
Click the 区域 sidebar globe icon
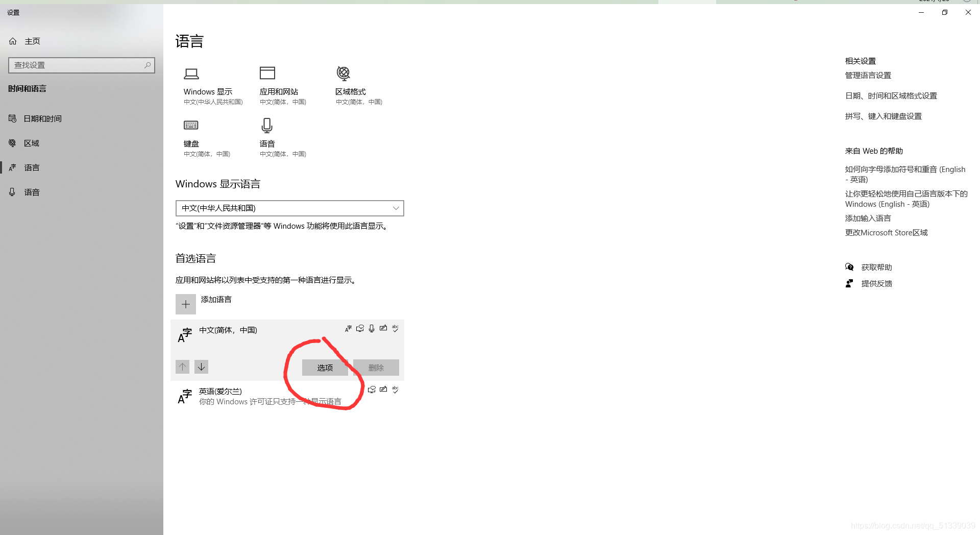pyautogui.click(x=12, y=143)
